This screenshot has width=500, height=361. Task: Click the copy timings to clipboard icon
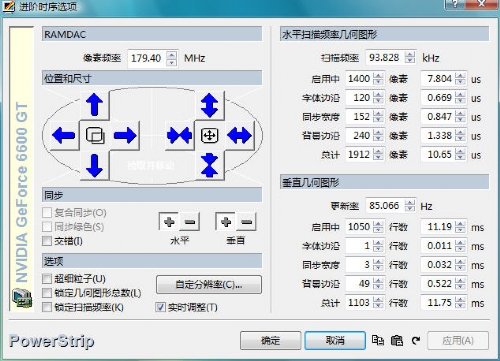(x=378, y=340)
